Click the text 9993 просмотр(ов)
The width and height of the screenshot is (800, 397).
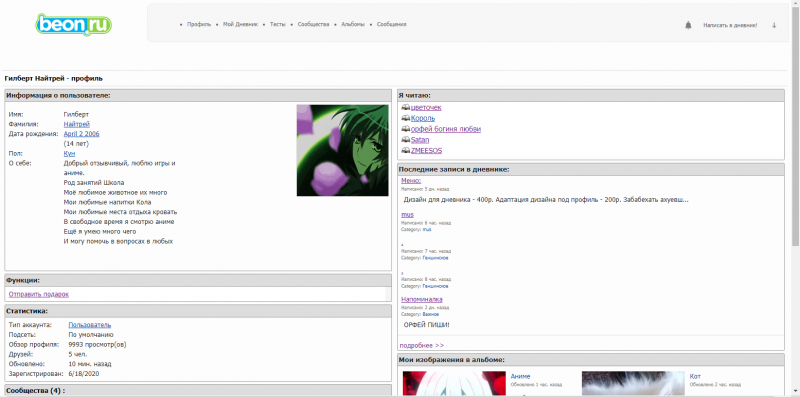[97, 344]
